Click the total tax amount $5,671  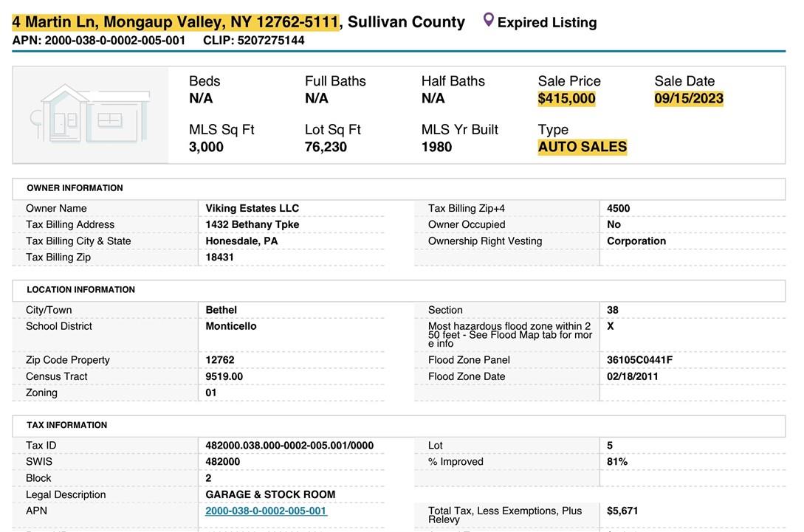[x=622, y=511]
